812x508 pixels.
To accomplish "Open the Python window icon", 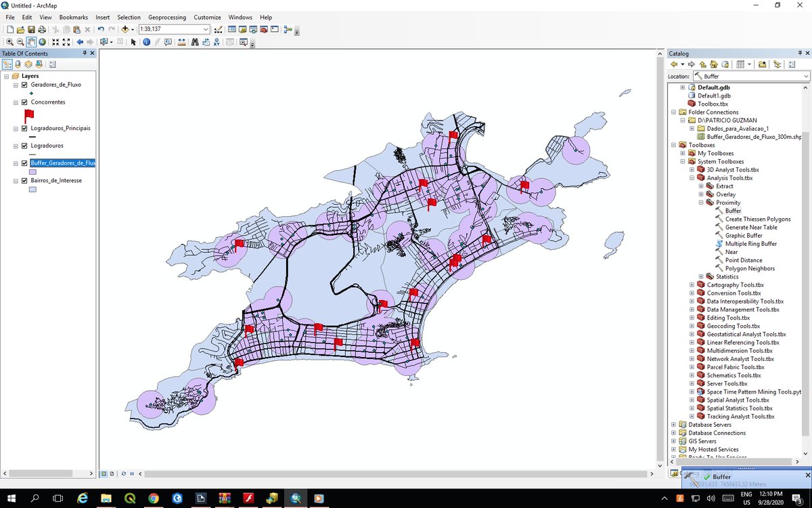I will pyautogui.click(x=275, y=29).
